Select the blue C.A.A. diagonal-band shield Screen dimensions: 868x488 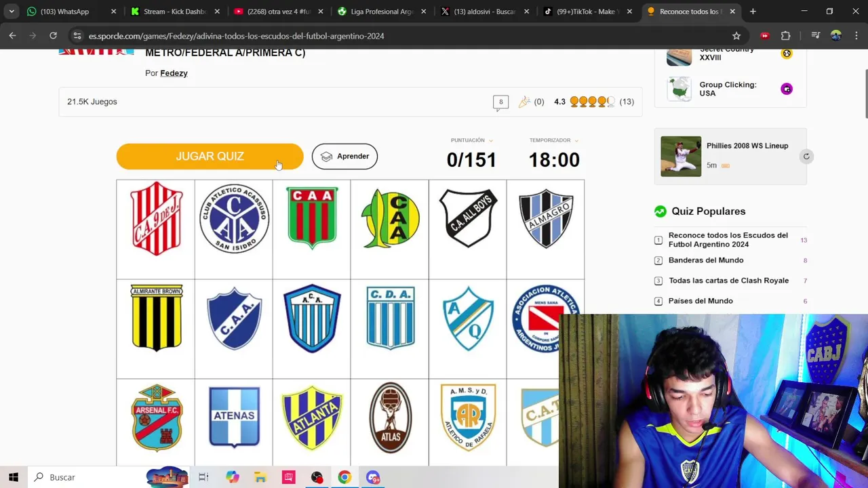click(x=234, y=318)
